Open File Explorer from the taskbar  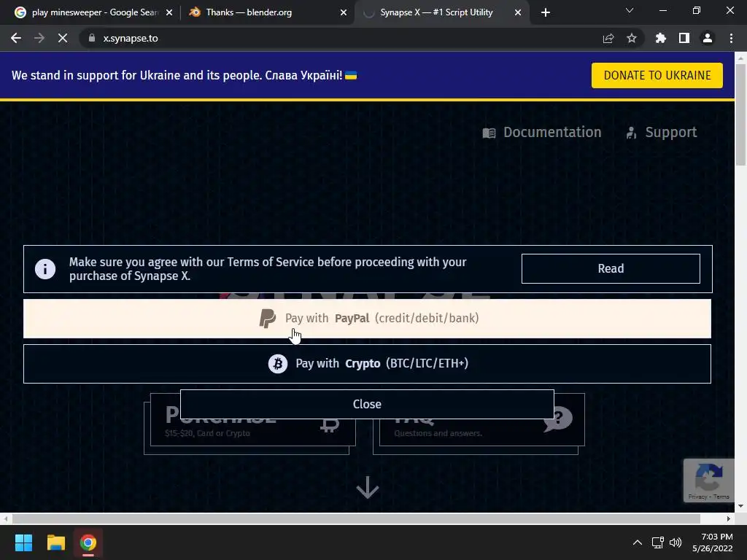[55, 542]
